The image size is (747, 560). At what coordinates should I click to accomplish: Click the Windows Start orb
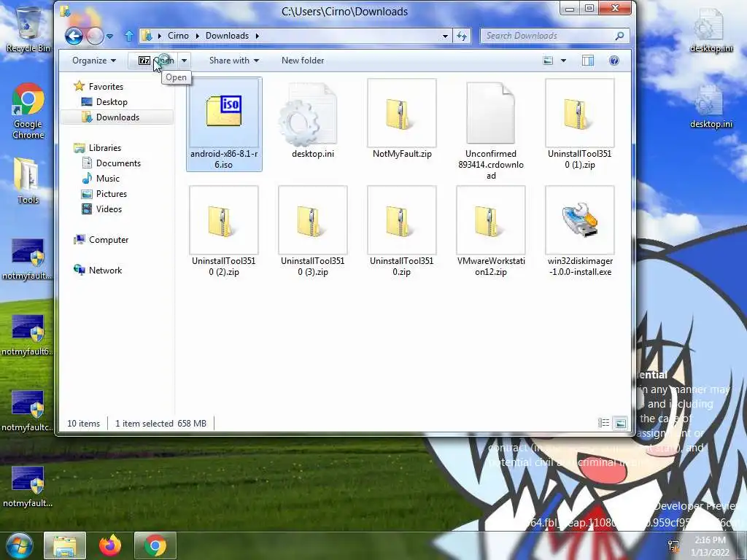pos(20,545)
